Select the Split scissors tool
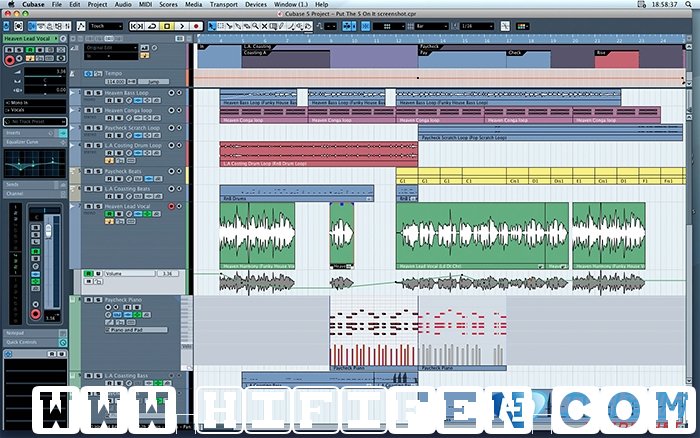This screenshot has height=438, width=700. point(229,26)
